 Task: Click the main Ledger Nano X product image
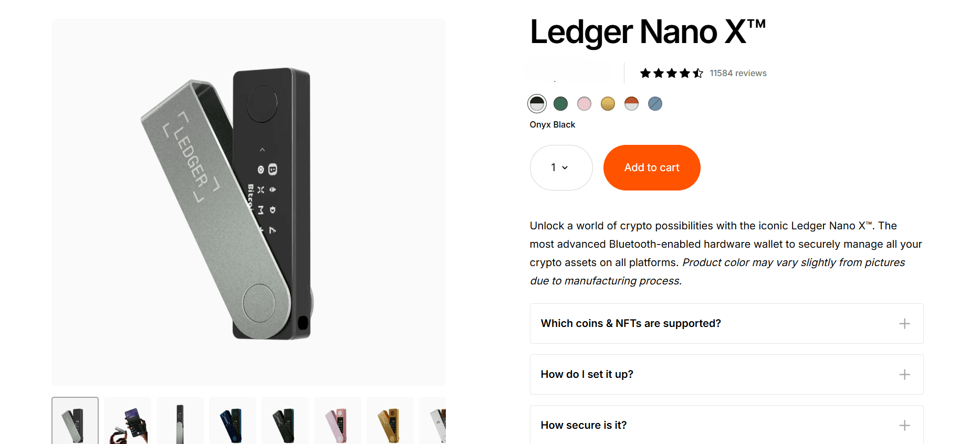(x=248, y=203)
